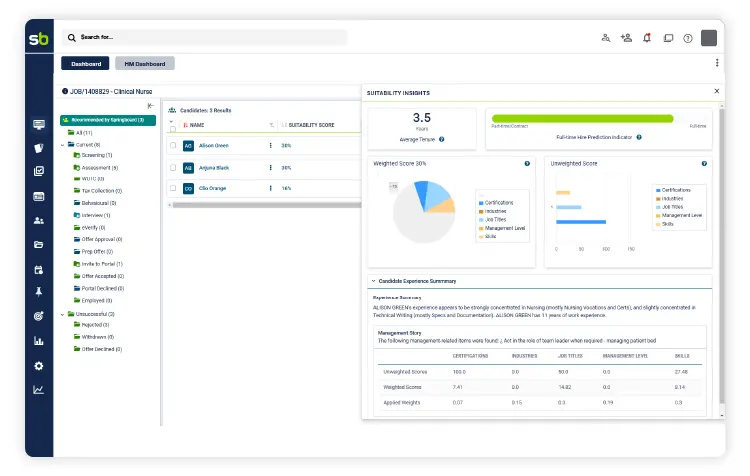Click the Average Tenure info icon
Screen dimensions: 750x476
click(x=441, y=139)
